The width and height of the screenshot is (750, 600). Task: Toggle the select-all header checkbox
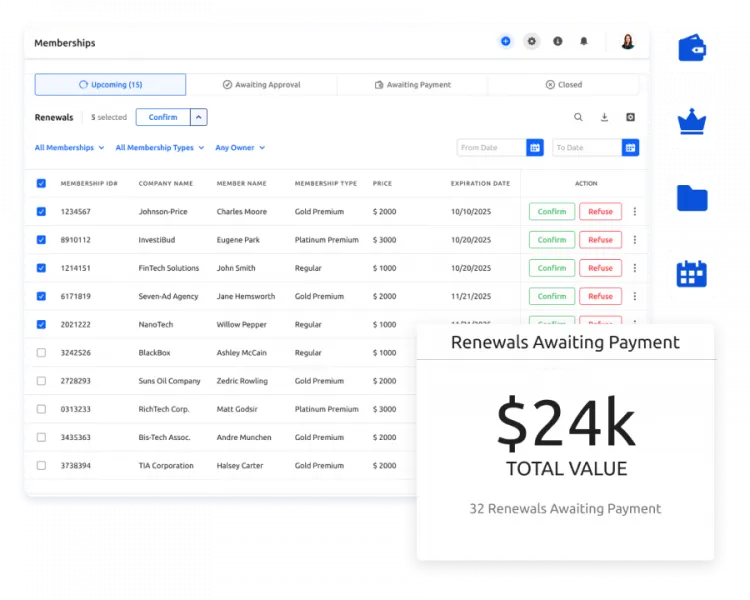[x=41, y=183]
